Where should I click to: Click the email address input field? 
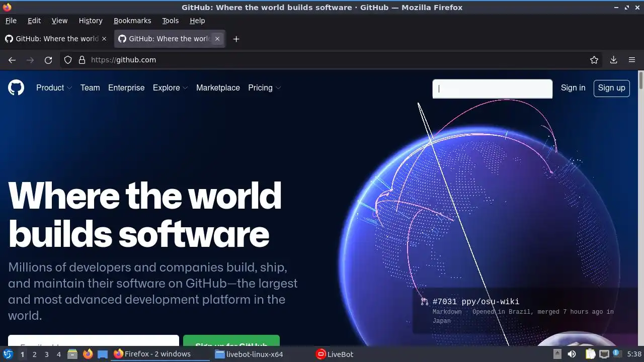click(94, 341)
